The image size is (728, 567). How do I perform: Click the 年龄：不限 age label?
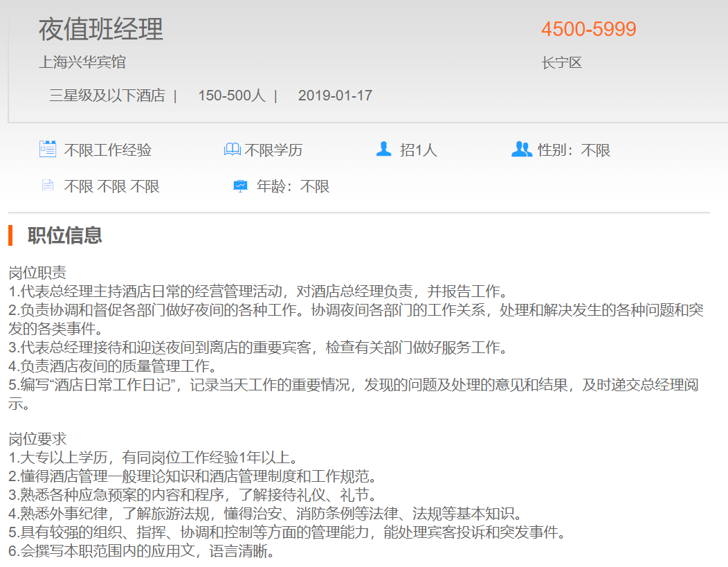click(x=293, y=186)
